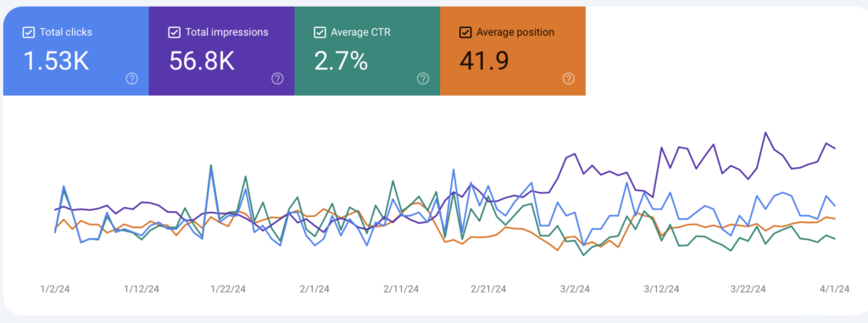The width and height of the screenshot is (868, 323).
Task: Click the 41.9 average position value
Action: [x=484, y=61]
